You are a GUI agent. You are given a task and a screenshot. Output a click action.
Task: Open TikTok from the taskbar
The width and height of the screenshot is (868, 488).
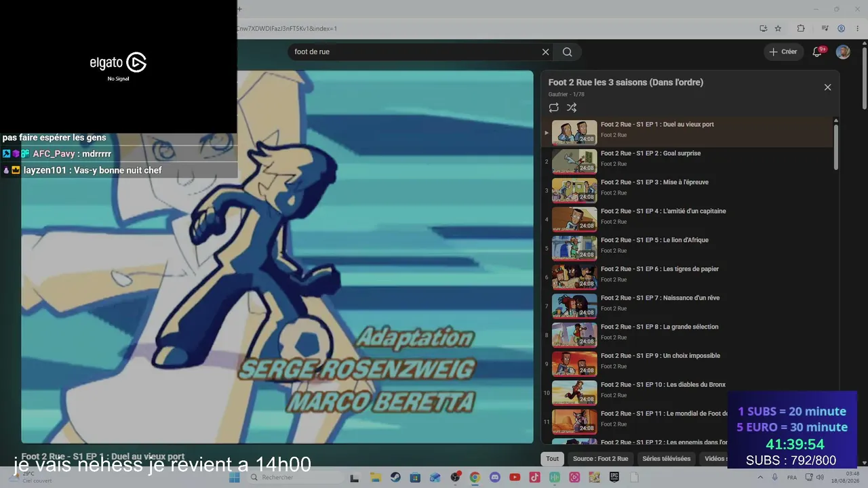pyautogui.click(x=535, y=478)
